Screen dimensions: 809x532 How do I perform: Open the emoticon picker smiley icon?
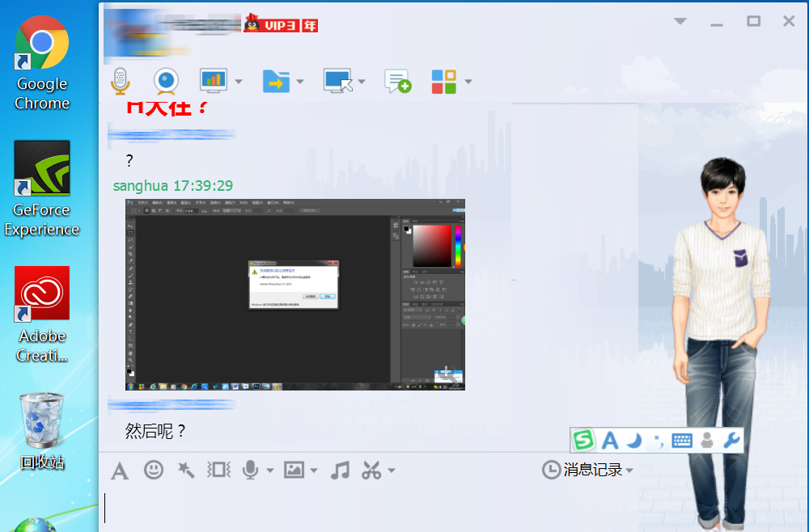[x=153, y=470]
